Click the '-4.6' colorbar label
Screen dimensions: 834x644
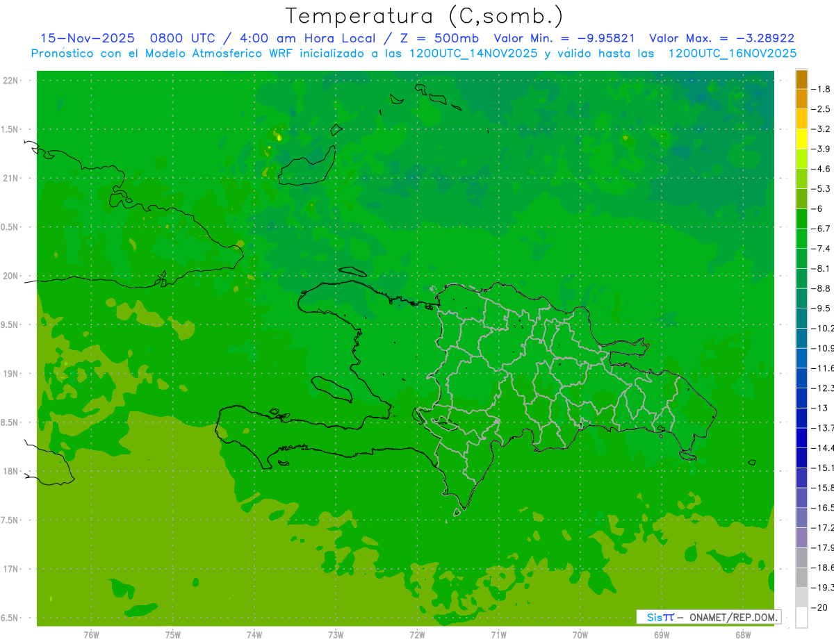coord(821,169)
